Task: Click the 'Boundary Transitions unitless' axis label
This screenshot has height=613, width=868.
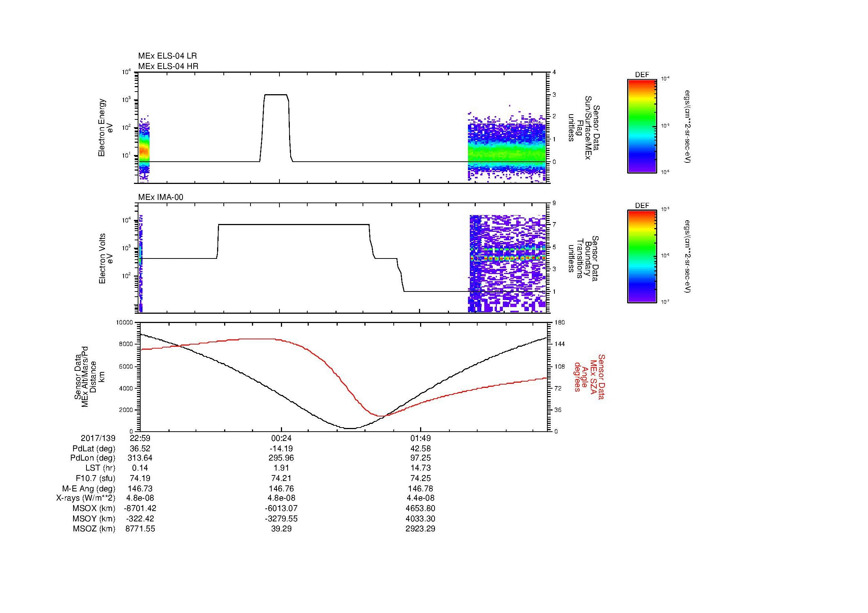Action: click(x=584, y=259)
